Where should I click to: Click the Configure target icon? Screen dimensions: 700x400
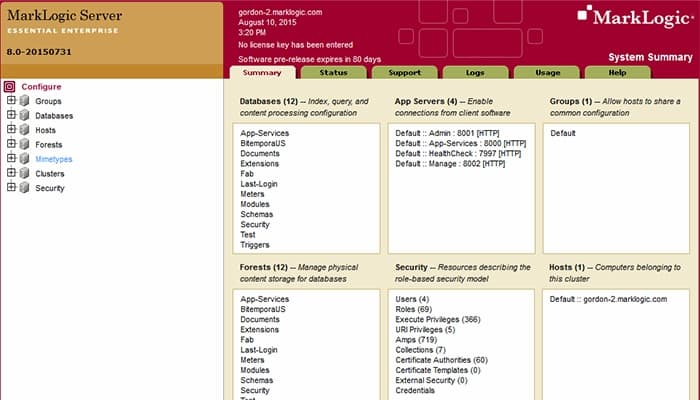click(9, 87)
